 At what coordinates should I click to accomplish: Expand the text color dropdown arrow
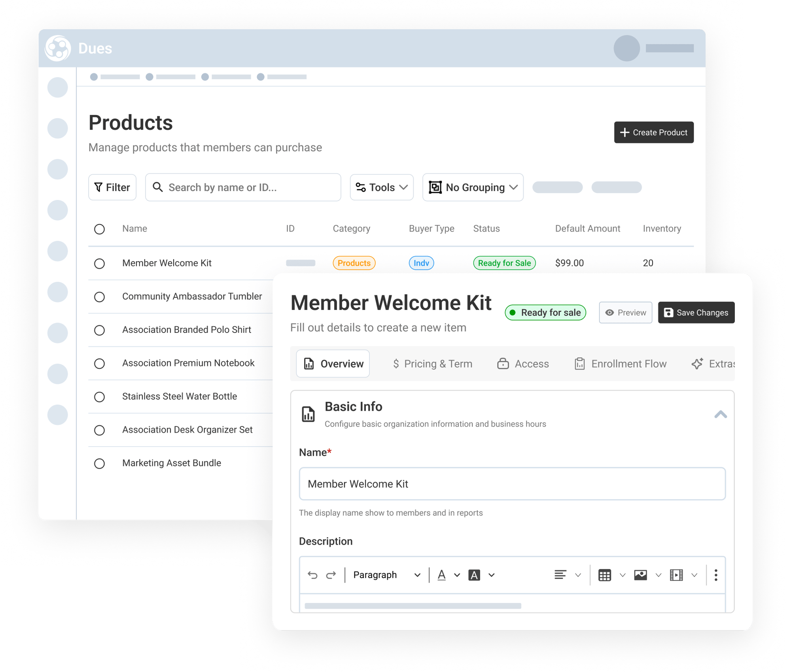coord(457,575)
